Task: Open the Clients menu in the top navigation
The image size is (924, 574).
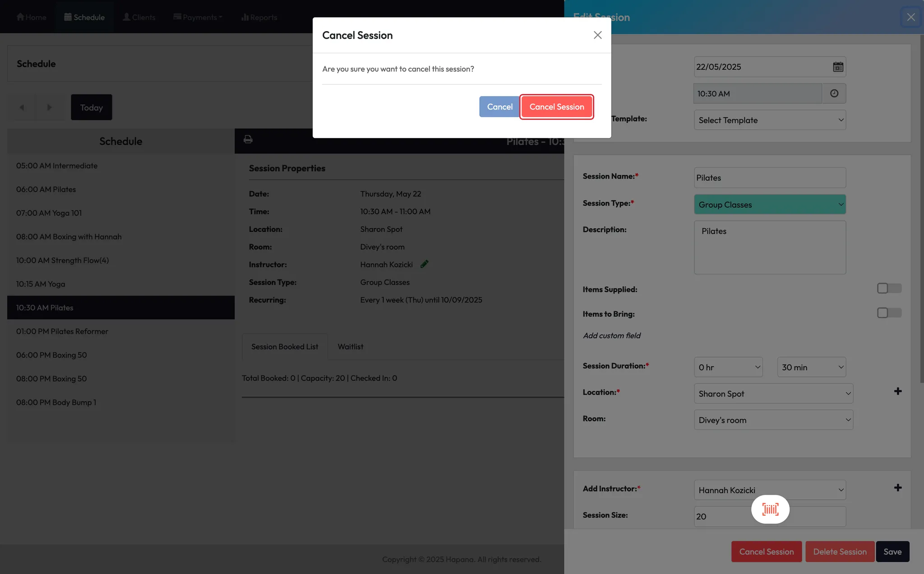Action: click(139, 17)
